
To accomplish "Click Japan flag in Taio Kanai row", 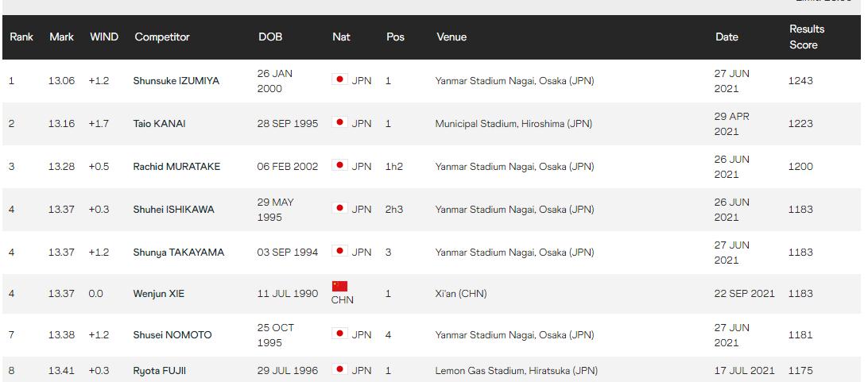I will pyautogui.click(x=339, y=122).
